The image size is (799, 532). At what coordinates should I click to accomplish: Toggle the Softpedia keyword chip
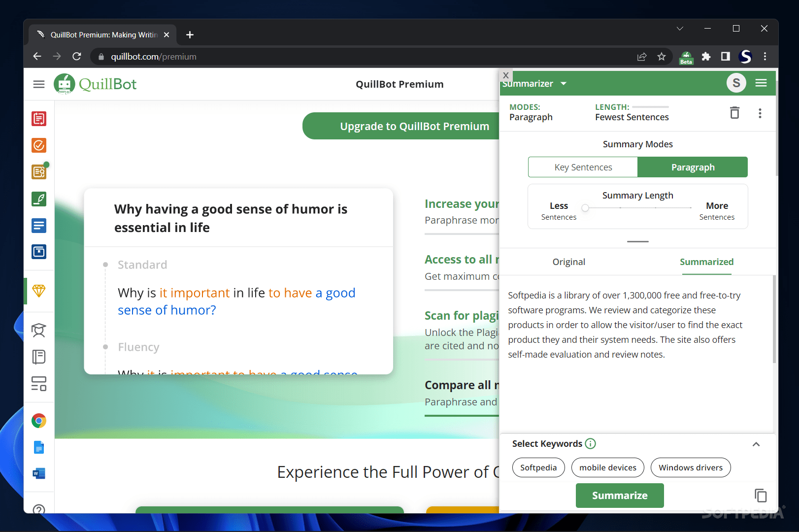[538, 467]
